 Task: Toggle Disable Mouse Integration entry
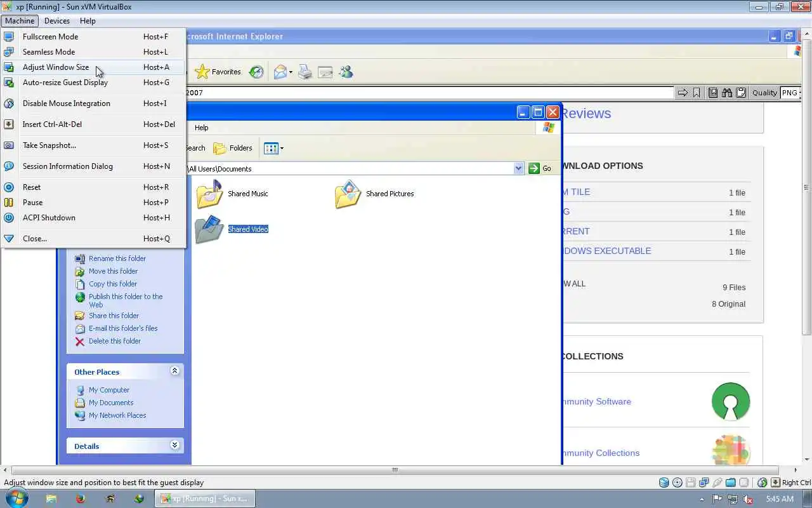[x=94, y=104]
